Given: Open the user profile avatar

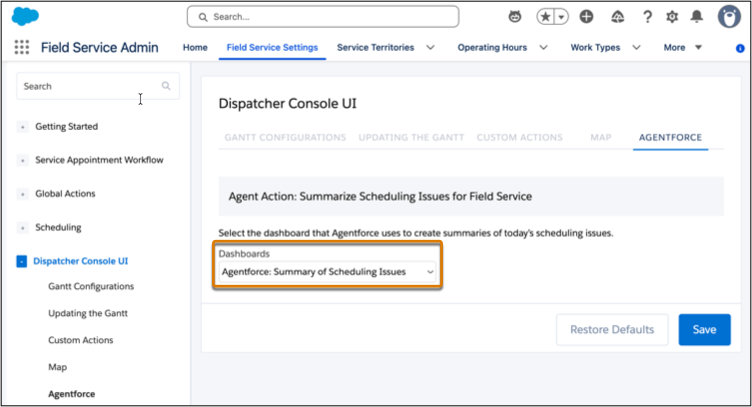Looking at the screenshot, I should point(729,17).
